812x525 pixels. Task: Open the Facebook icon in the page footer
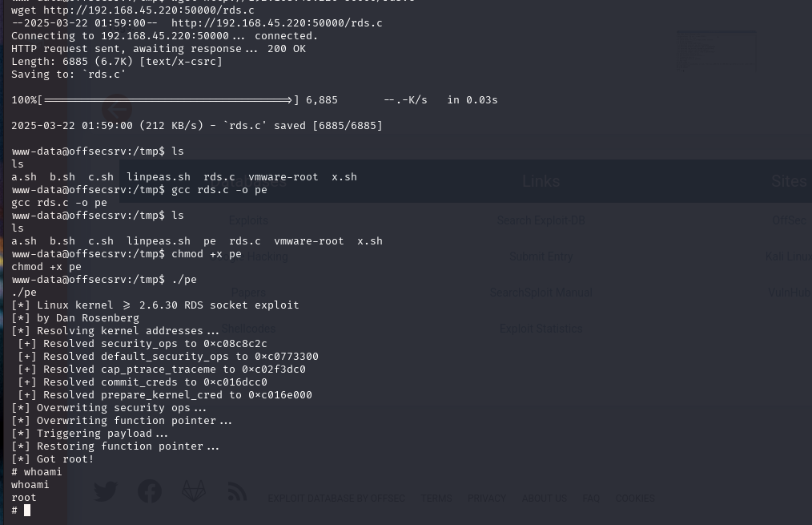tap(150, 491)
